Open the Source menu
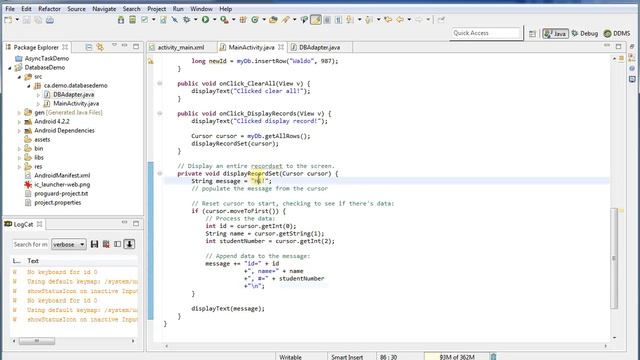This screenshot has height=360, width=640. coord(76,9)
